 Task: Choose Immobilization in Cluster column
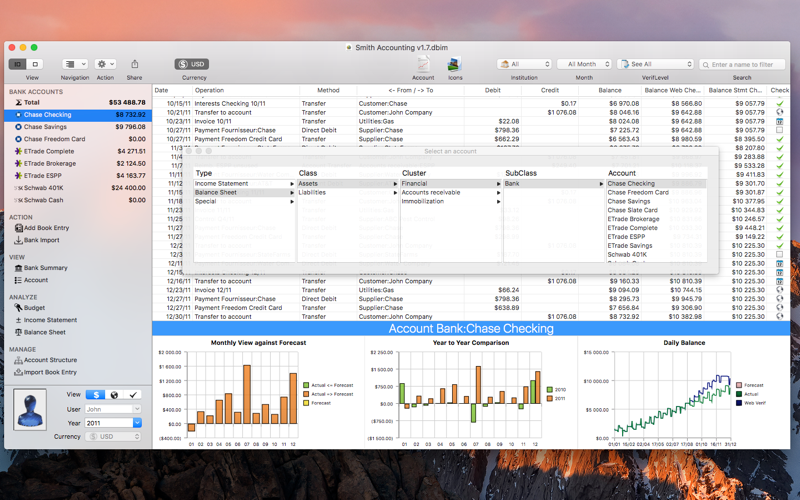click(451, 202)
